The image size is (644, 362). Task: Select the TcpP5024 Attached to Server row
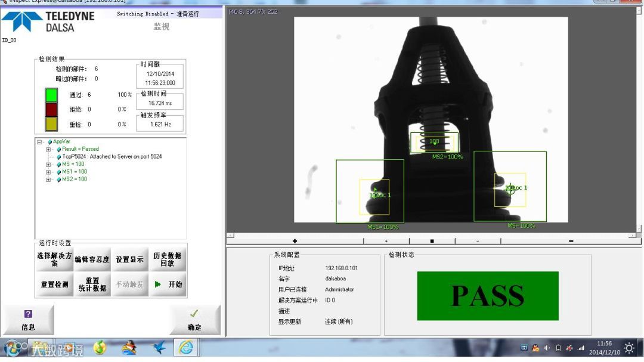112,157
